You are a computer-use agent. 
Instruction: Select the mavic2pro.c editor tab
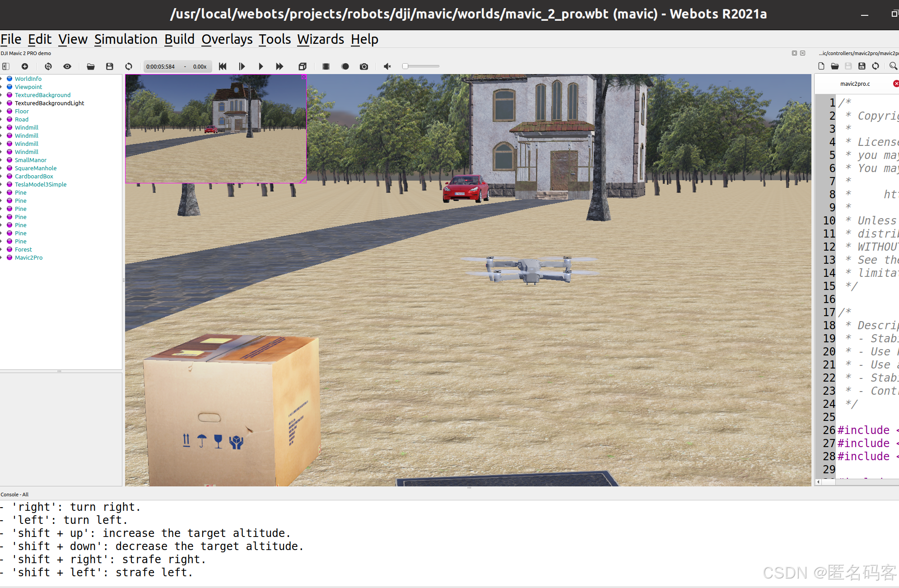[x=855, y=84]
